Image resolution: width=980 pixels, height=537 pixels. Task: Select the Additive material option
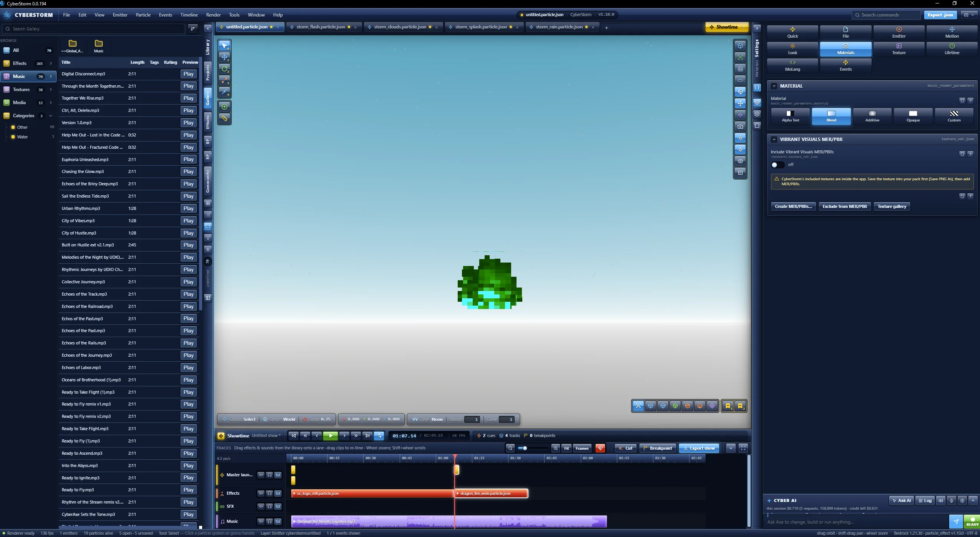[x=872, y=116]
